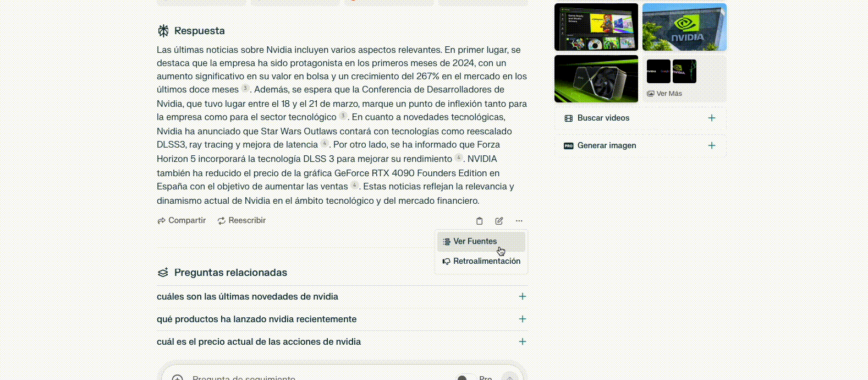The height and width of the screenshot is (380, 868).
Task: Click the second small thumbnail above Ver Más
Action: click(x=684, y=71)
